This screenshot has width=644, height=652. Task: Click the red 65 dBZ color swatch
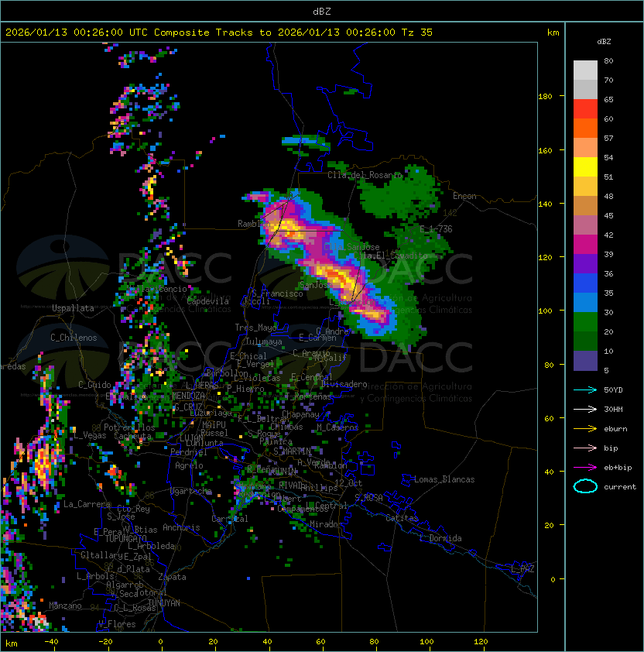pos(585,109)
